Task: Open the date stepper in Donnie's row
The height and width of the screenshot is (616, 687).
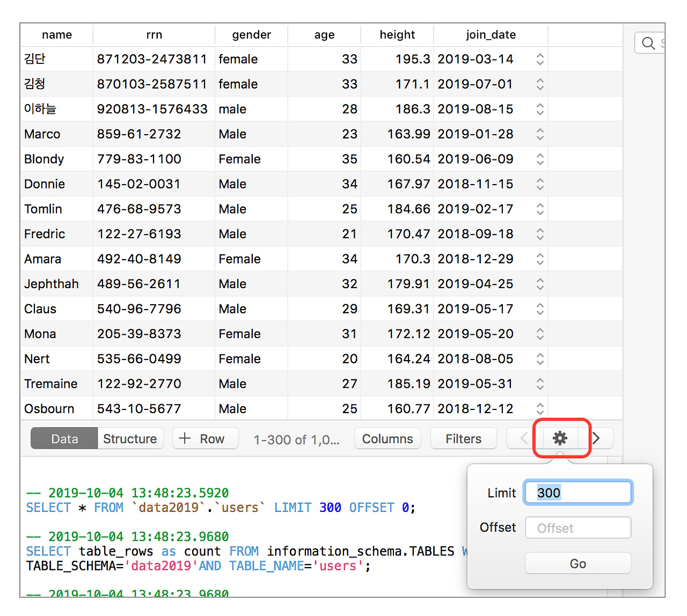Action: pos(540,184)
